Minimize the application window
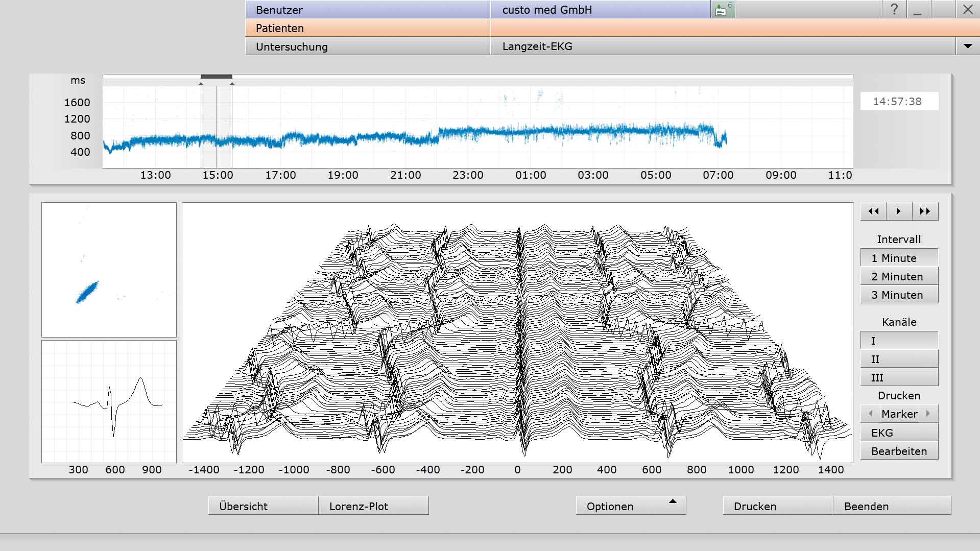 pos(918,9)
